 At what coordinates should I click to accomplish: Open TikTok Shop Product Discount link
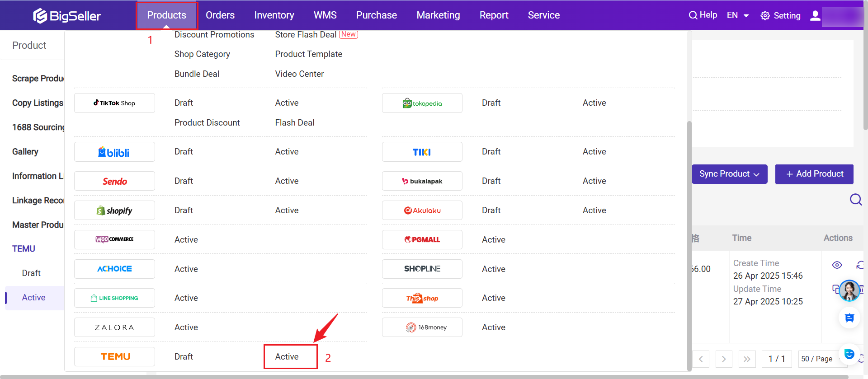point(207,123)
